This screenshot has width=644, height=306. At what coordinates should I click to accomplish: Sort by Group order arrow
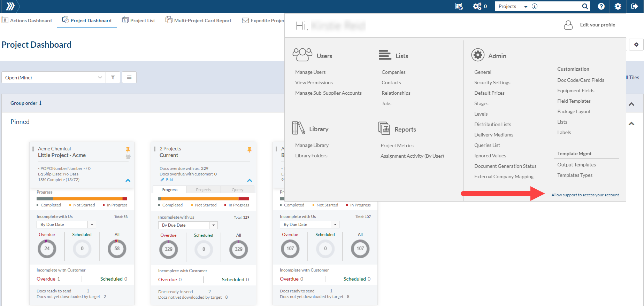tap(40, 103)
